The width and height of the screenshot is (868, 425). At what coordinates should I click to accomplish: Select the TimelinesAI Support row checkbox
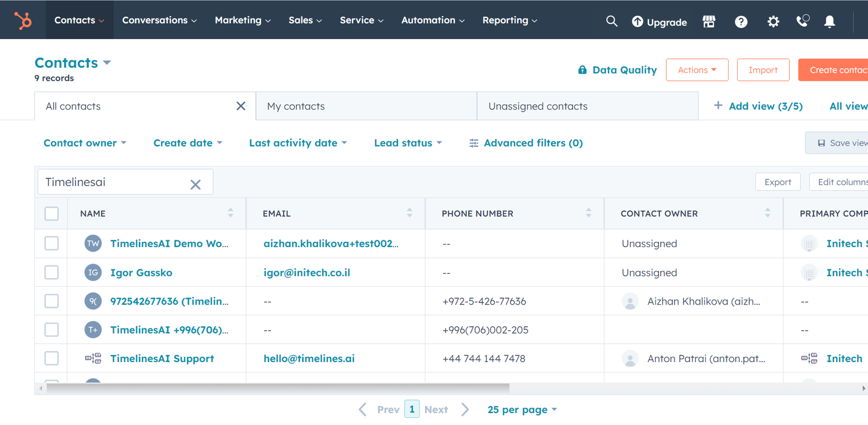pyautogui.click(x=52, y=358)
